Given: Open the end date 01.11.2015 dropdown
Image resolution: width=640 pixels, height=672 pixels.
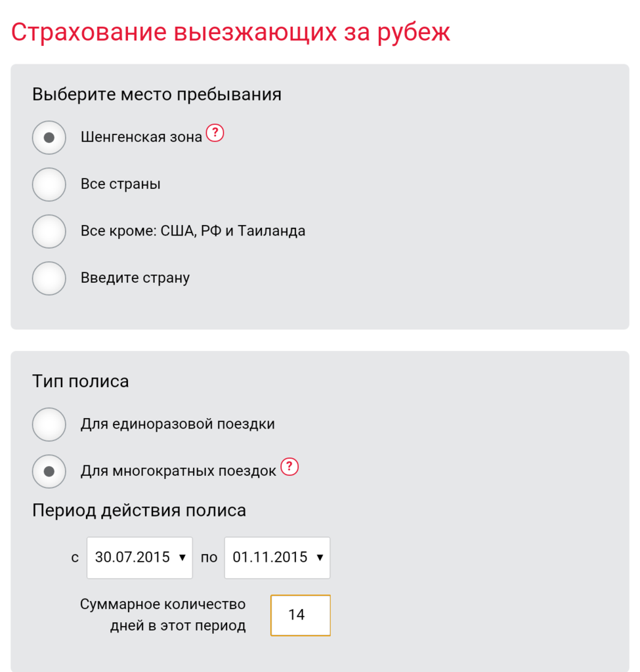Looking at the screenshot, I should 278,558.
